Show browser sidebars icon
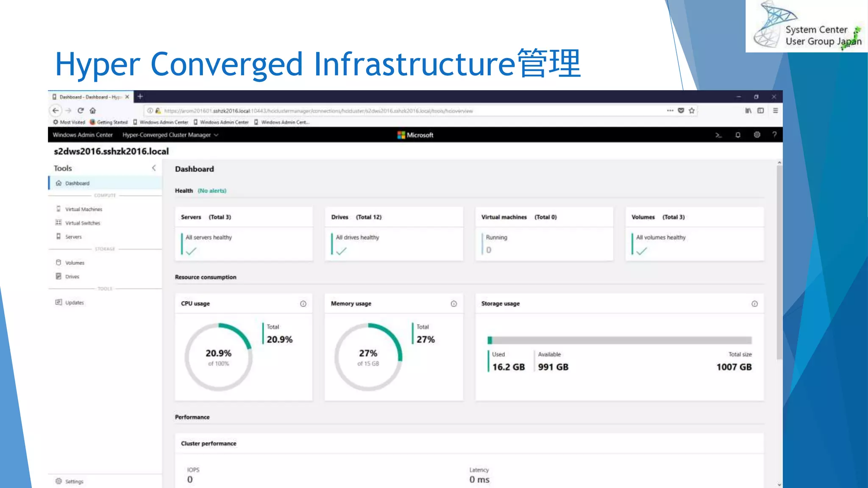 pos(761,111)
